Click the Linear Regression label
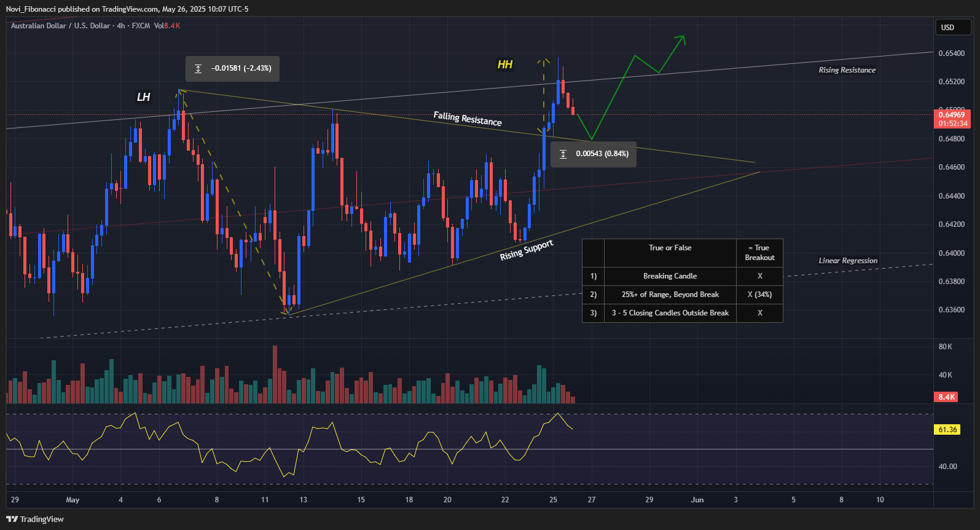This screenshot has height=530, width=980. [848, 261]
